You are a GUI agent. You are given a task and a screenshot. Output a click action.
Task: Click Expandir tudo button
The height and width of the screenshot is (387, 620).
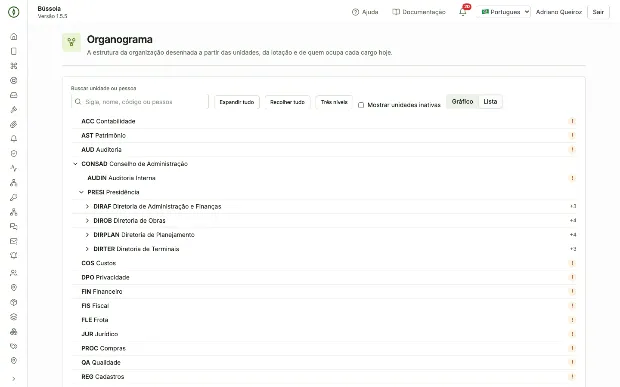point(237,102)
